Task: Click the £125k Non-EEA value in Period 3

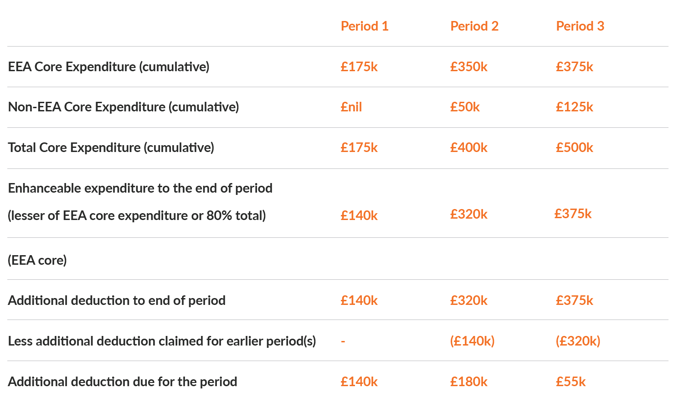Action: (x=574, y=107)
